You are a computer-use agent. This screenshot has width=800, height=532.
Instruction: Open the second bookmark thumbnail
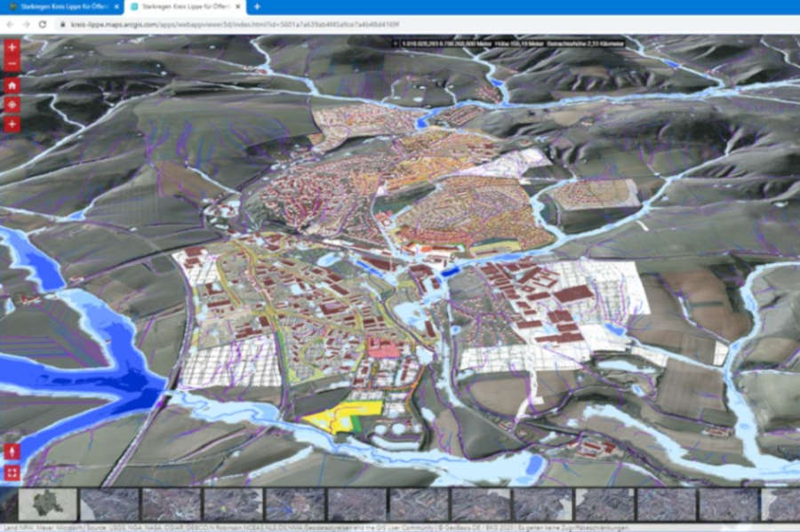tap(109, 504)
